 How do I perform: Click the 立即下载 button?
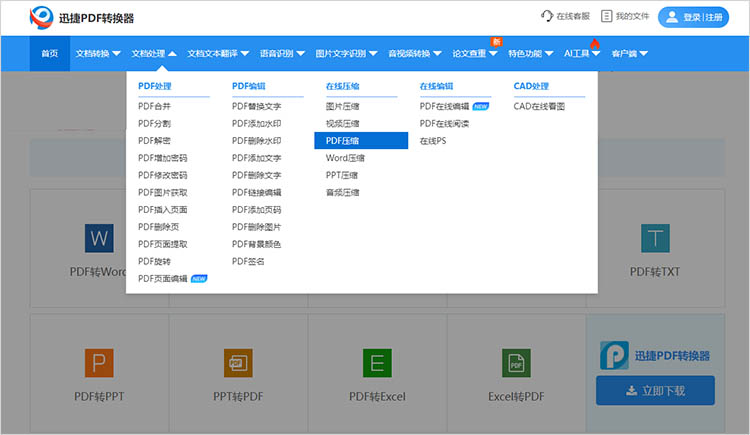(655, 390)
